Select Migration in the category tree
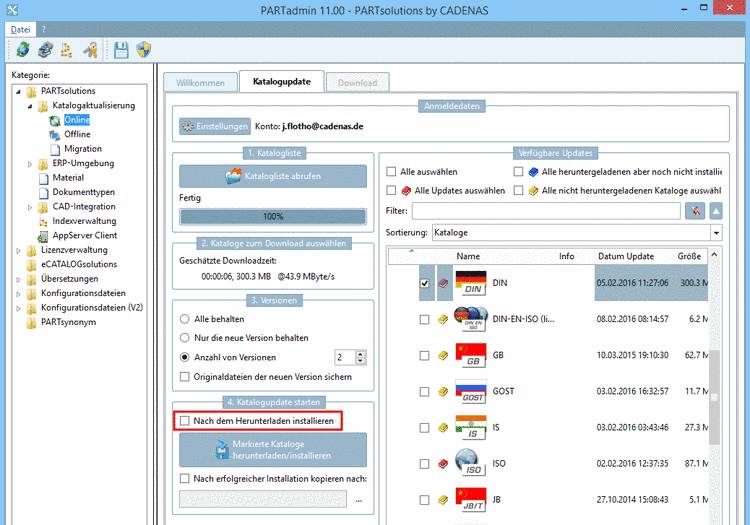This screenshot has width=750, height=525. click(83, 149)
